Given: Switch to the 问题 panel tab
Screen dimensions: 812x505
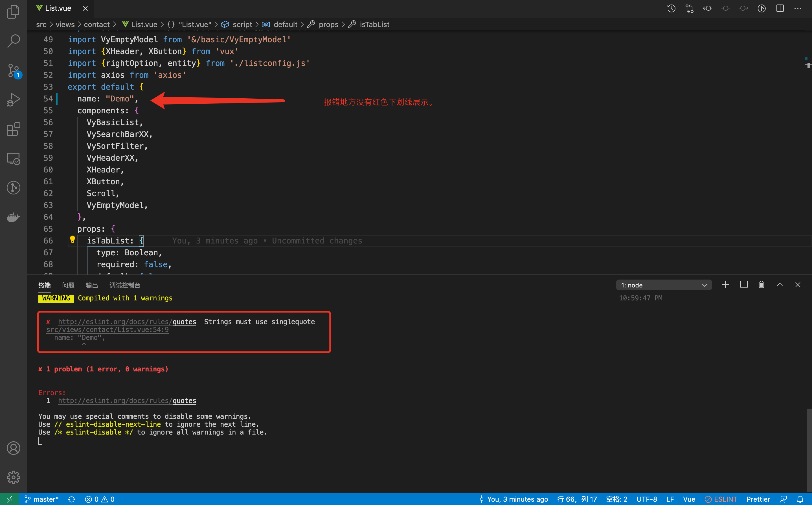Looking at the screenshot, I should pyautogui.click(x=68, y=285).
